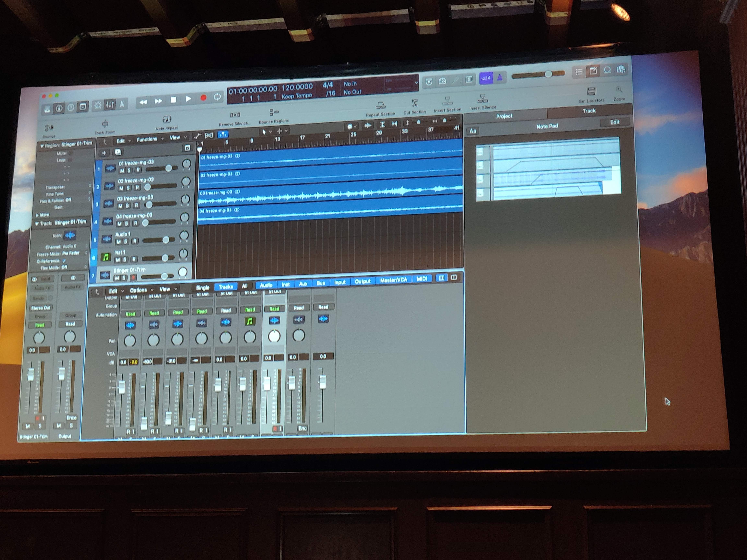Mute the 01 freeze-mg-03 track
747x560 pixels.
pos(122,170)
